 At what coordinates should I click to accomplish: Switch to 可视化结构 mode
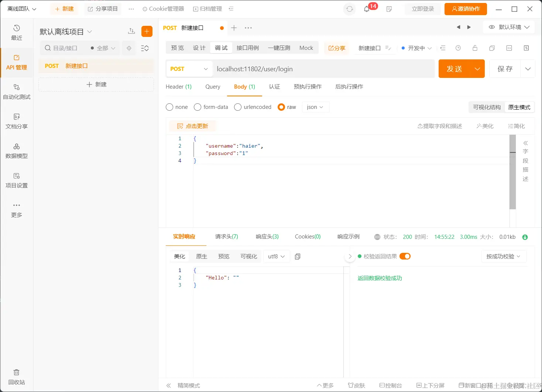(487, 107)
